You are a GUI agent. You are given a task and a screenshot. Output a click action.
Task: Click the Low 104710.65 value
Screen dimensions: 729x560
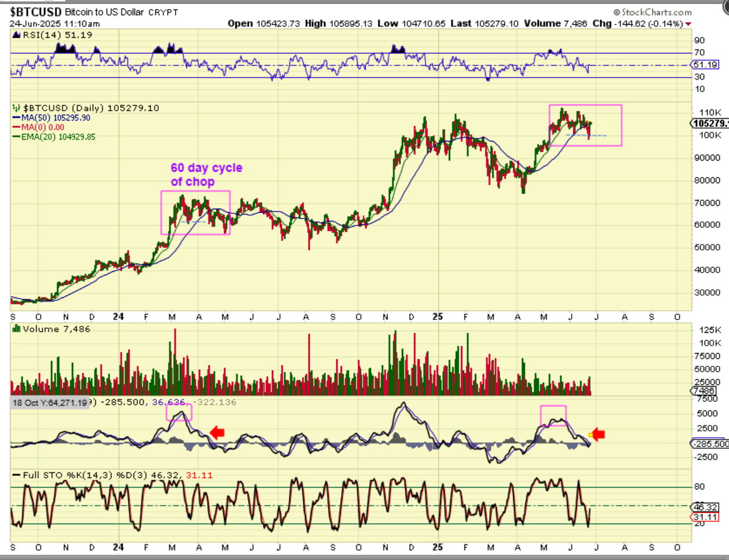411,23
